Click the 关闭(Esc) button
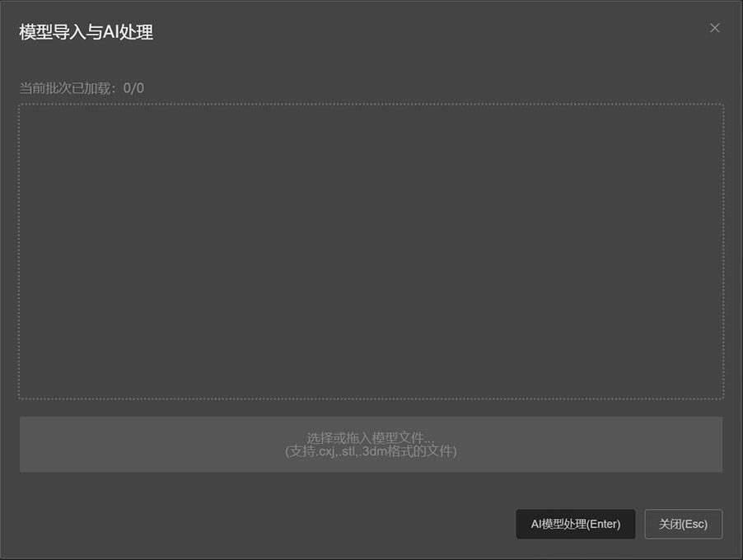The width and height of the screenshot is (743, 560). pos(683,524)
